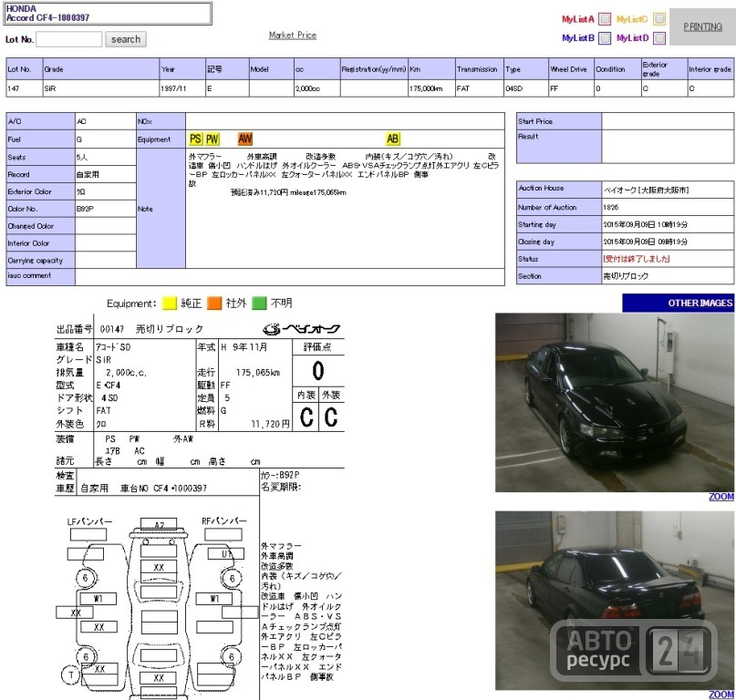Viewport: 736px width, 700px height.
Task: Click the orange AW equipment badge
Action: coord(245,139)
